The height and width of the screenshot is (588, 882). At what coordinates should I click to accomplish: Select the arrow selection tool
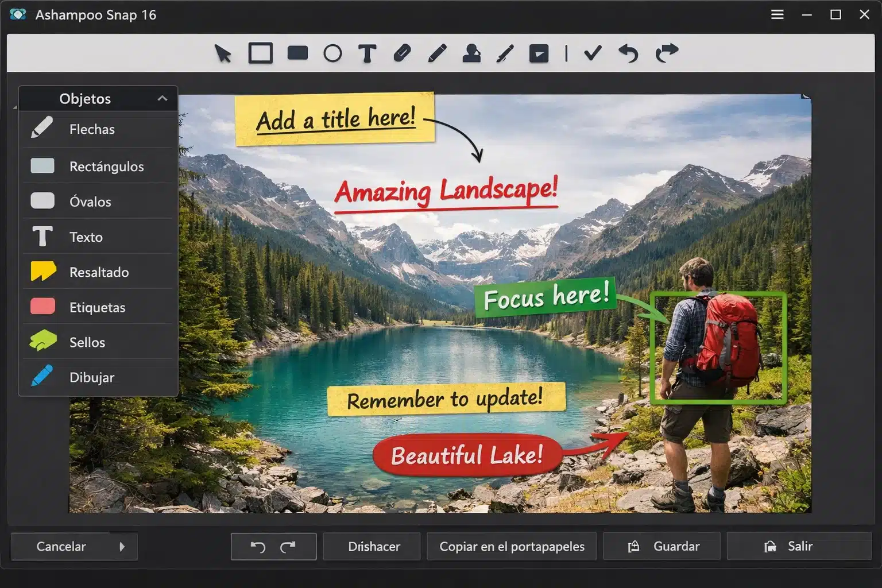coord(223,55)
